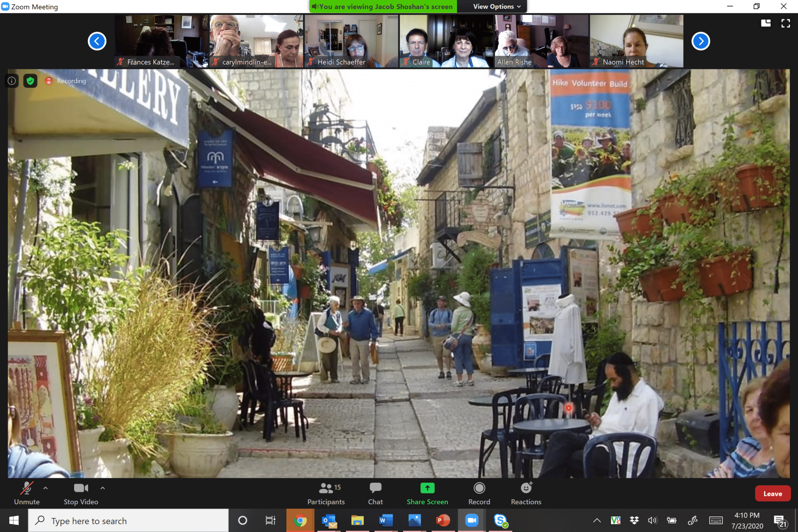
Task: Click the green encryption shield icon
Action: tap(30, 81)
